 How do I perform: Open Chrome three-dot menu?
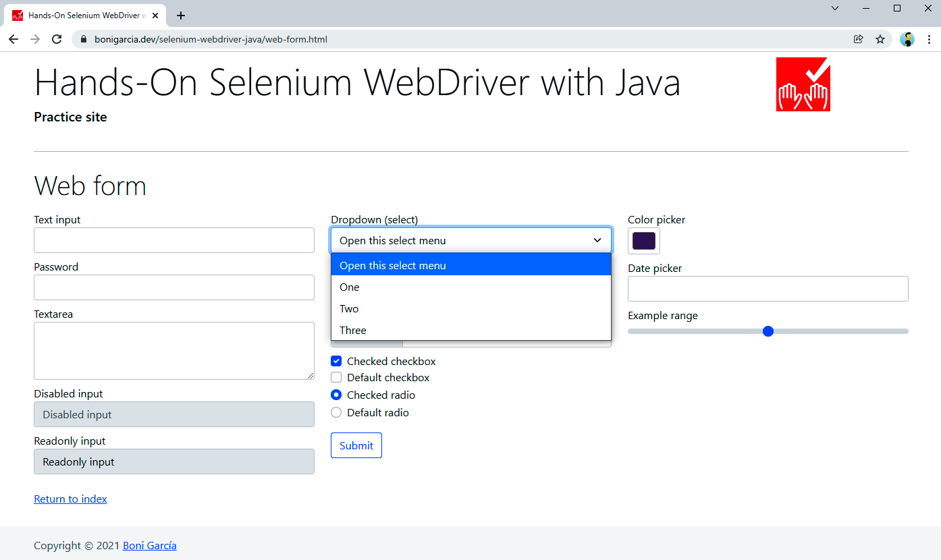pyautogui.click(x=929, y=39)
